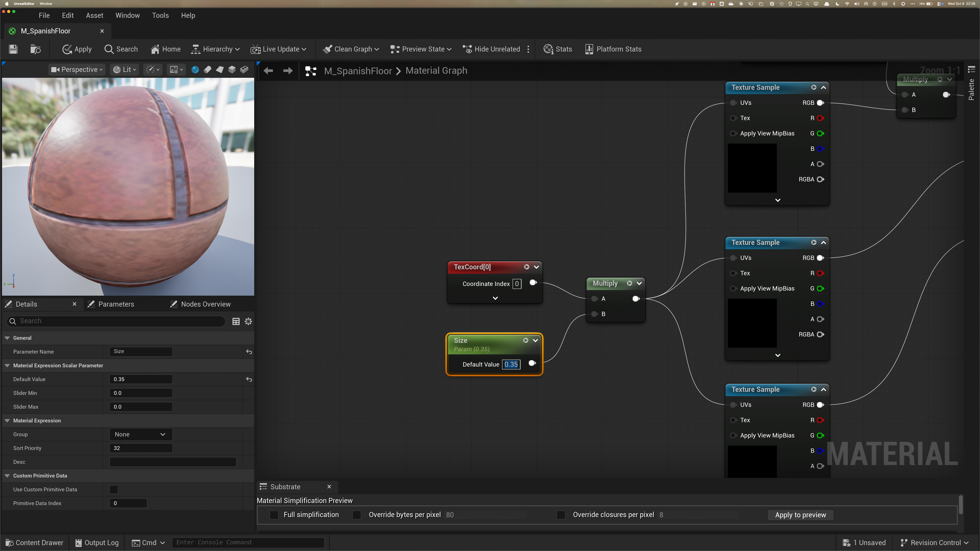Close the Details tab
Image resolution: width=980 pixels, height=551 pixels.
coord(75,304)
